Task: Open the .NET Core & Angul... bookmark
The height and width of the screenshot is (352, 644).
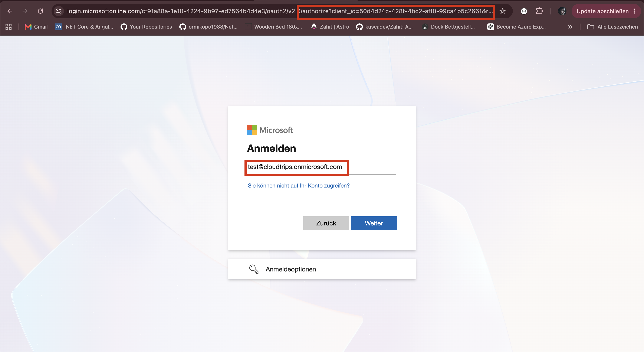Action: (x=84, y=27)
